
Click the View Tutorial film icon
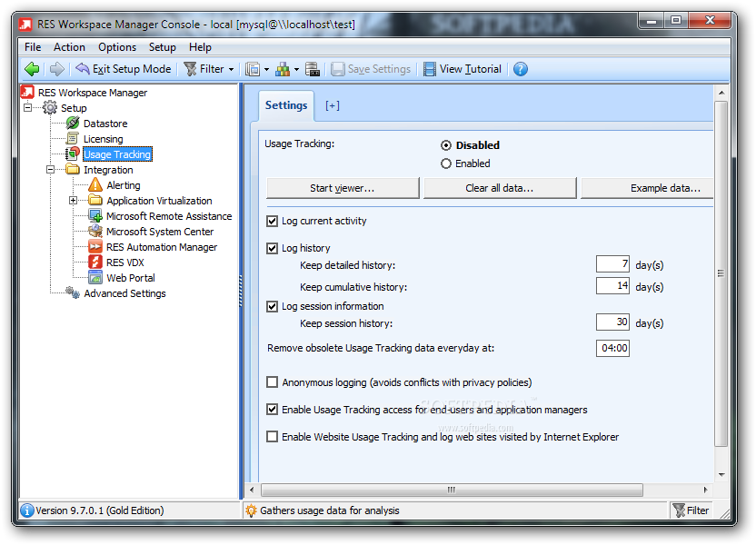point(429,69)
